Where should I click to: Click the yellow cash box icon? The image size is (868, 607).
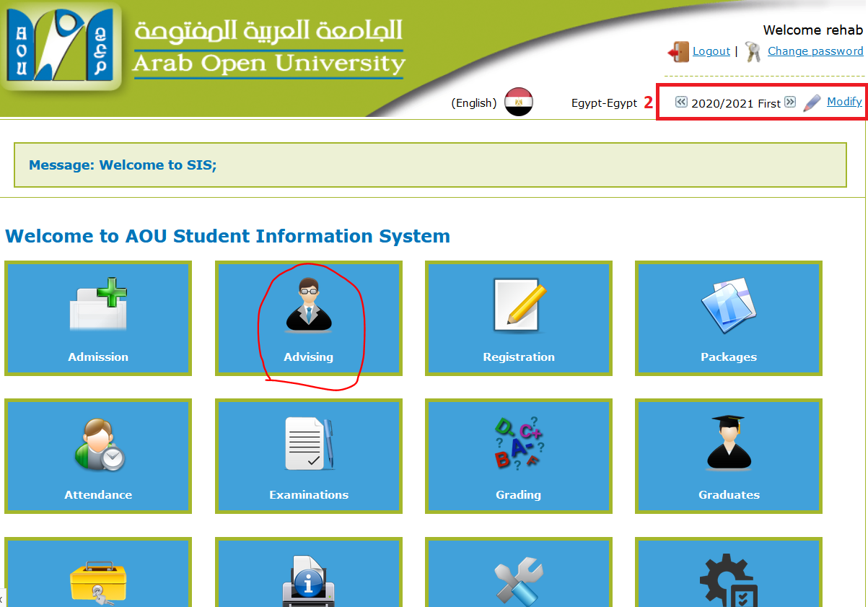(x=98, y=583)
